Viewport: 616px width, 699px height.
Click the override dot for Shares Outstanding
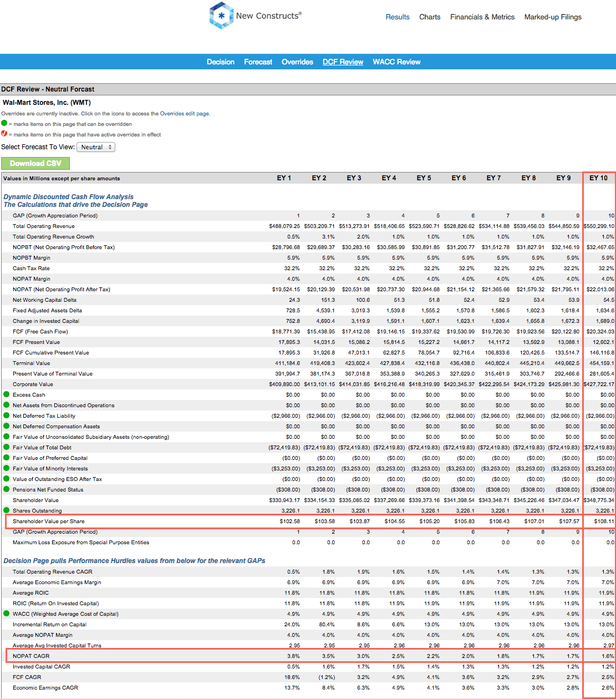pyautogui.click(x=7, y=510)
